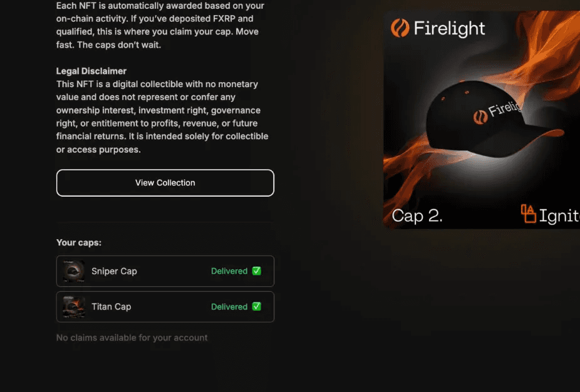Click the Your caps: heading
580x392 pixels.
(x=79, y=242)
